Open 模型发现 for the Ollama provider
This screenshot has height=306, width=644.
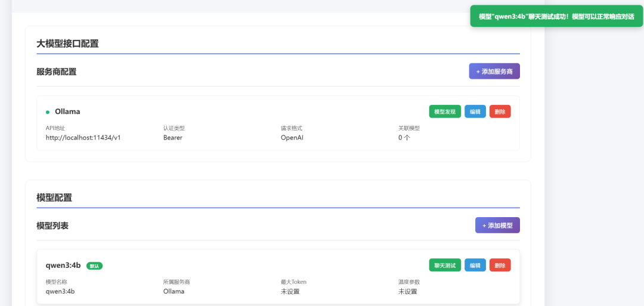(x=445, y=112)
